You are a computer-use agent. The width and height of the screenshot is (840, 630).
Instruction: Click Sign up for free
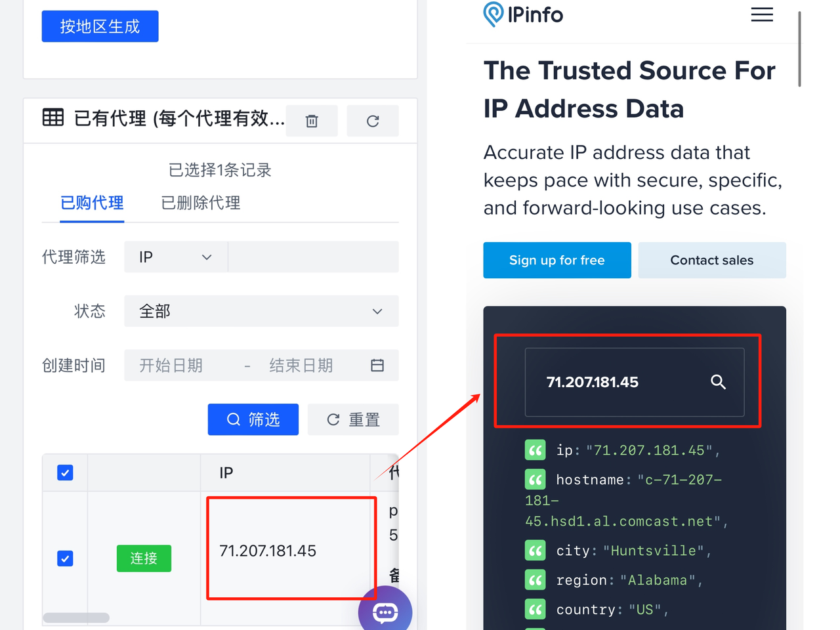pyautogui.click(x=557, y=260)
